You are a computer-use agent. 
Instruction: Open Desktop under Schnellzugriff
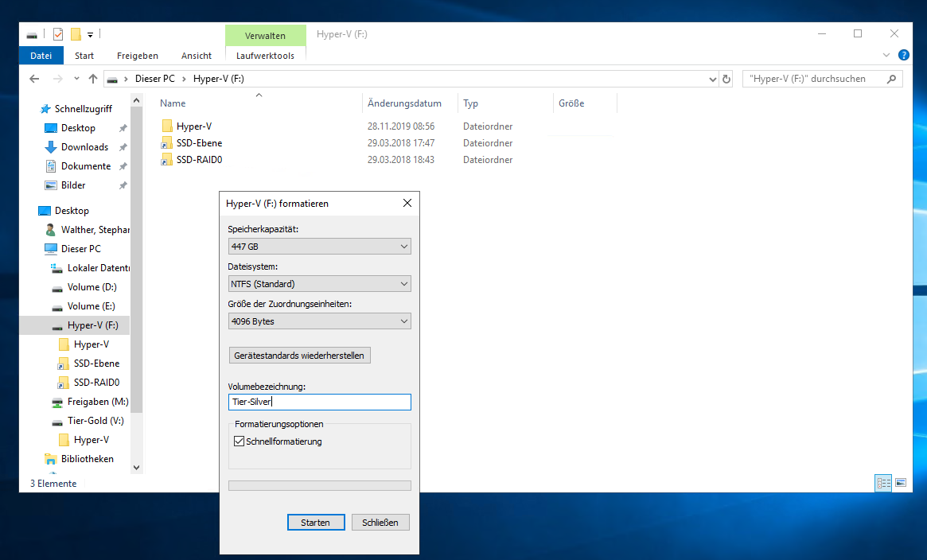point(78,127)
